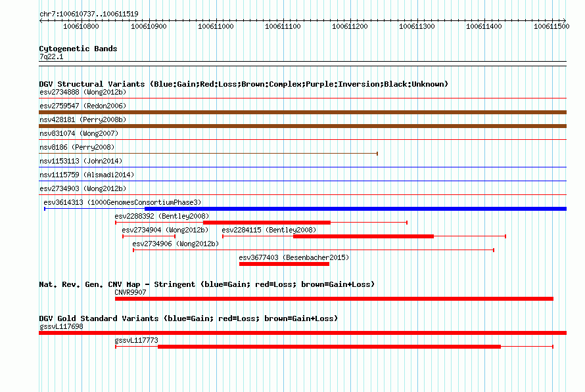Screen dimensions: 585x392
Task: Click the brown bar of esv2759547
Action: (x=302, y=112)
